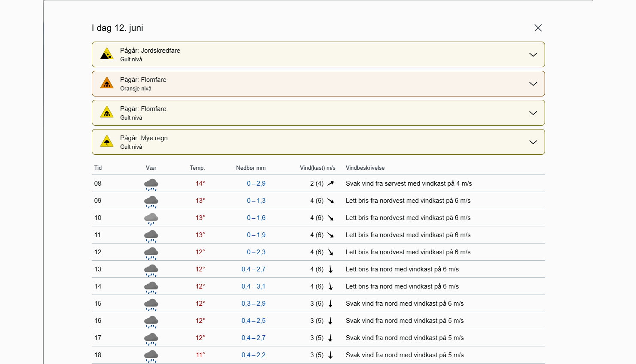This screenshot has height=364, width=636.
Task: Click the yellow flood warning icon
Action: (x=107, y=112)
